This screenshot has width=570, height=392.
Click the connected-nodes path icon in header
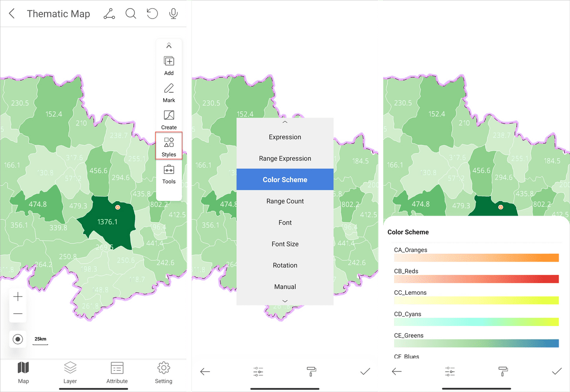click(109, 14)
